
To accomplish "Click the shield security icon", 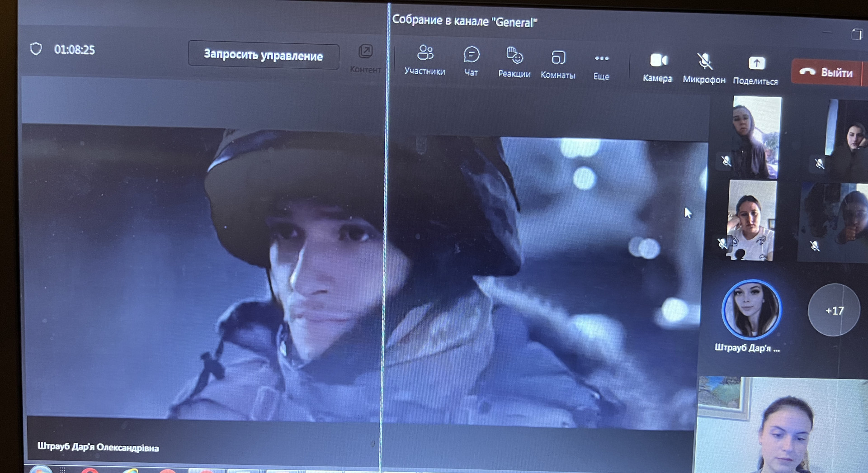I will (x=36, y=48).
